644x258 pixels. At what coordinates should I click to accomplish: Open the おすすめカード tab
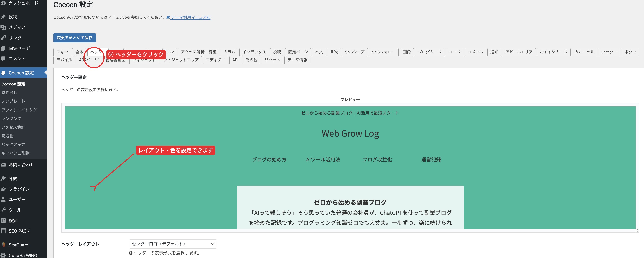(x=554, y=52)
